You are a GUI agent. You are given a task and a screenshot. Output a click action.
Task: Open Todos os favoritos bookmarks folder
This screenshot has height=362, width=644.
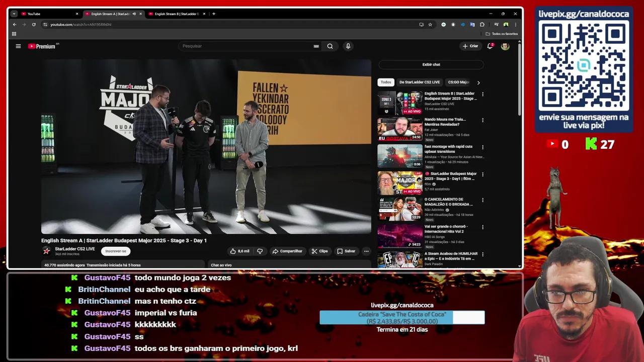pyautogui.click(x=502, y=34)
